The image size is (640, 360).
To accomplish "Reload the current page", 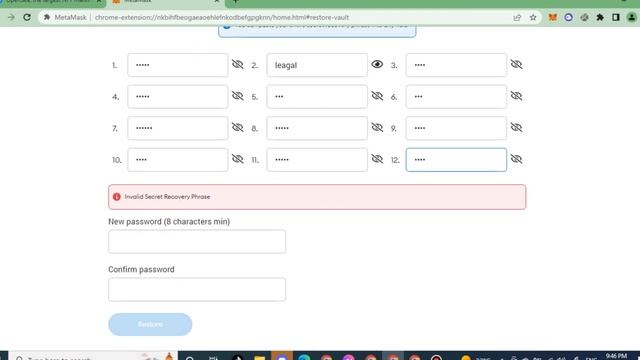I will pyautogui.click(x=27, y=17).
